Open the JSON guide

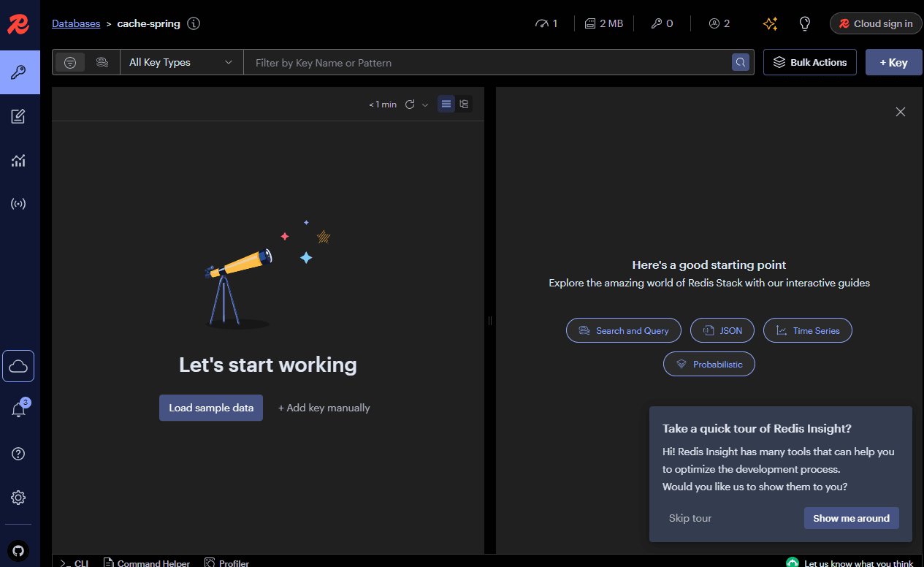click(x=723, y=330)
